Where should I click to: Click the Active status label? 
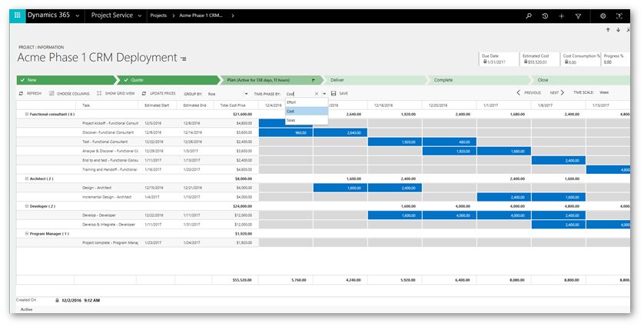click(x=26, y=309)
